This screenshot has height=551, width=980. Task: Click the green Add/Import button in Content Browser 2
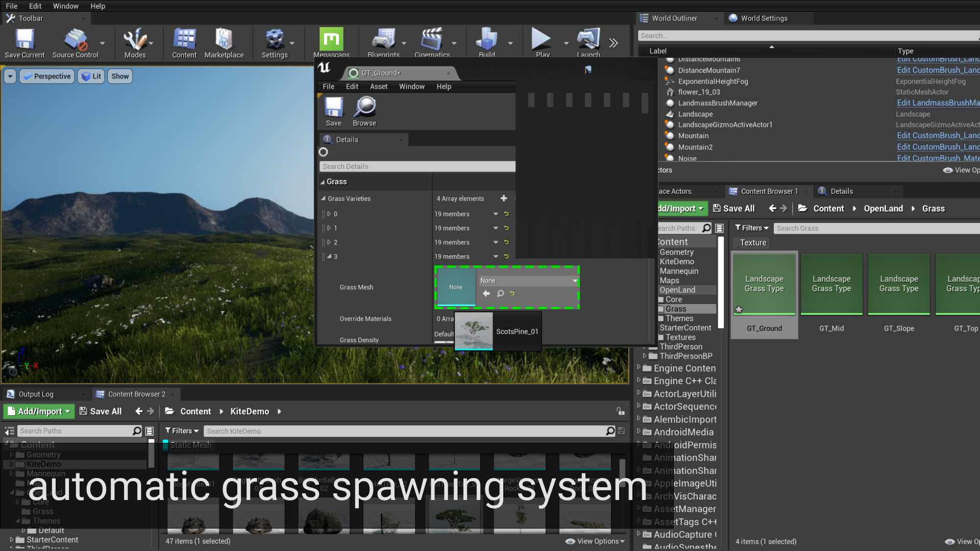point(39,411)
